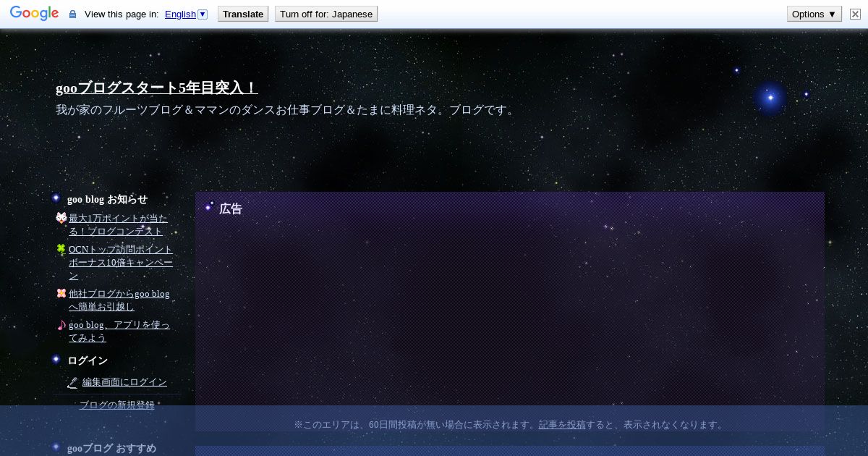Select the English language link
This screenshot has width=868, height=456.
pos(180,14)
